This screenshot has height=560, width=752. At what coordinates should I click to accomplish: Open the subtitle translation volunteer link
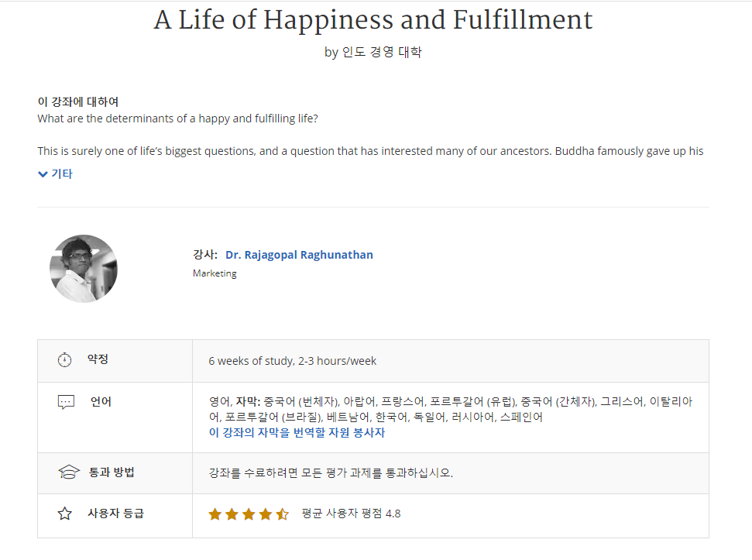[x=297, y=432]
